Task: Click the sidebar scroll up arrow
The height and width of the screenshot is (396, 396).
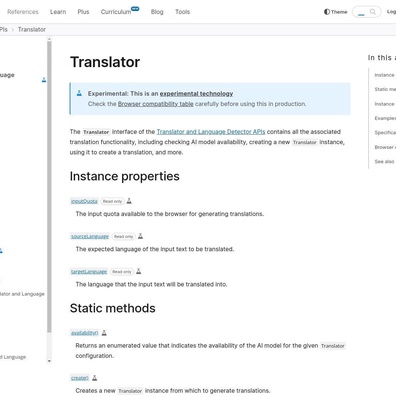Action: [x=49, y=39]
